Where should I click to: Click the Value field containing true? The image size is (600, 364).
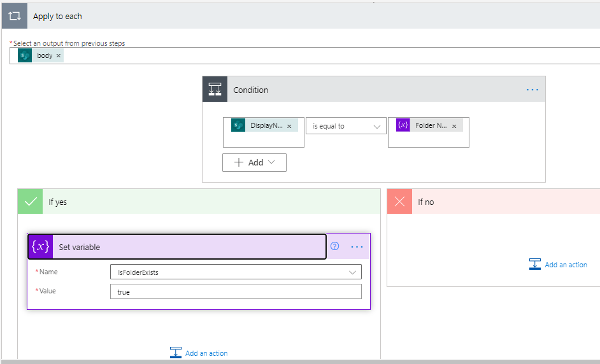[236, 291]
